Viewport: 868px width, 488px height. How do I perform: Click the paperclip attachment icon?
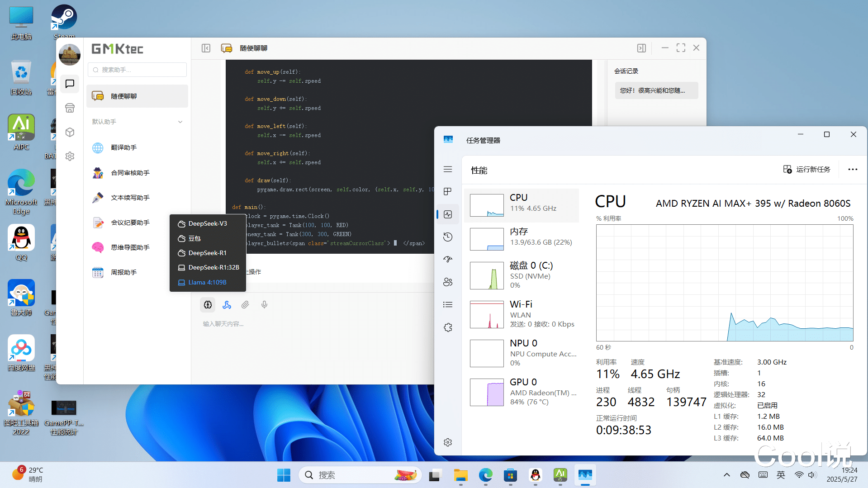coord(245,305)
